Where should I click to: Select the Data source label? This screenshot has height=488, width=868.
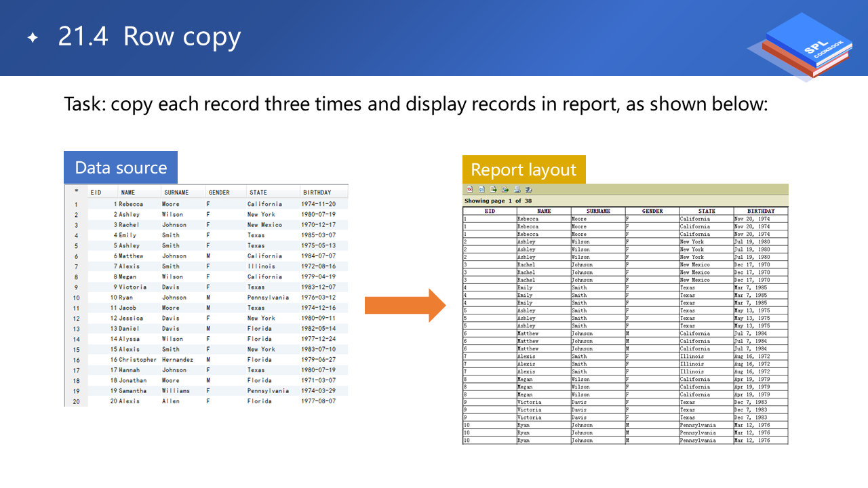click(121, 167)
